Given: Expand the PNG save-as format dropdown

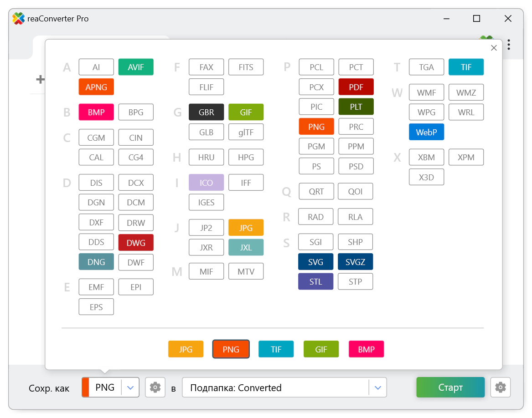Looking at the screenshot, I should point(130,387).
